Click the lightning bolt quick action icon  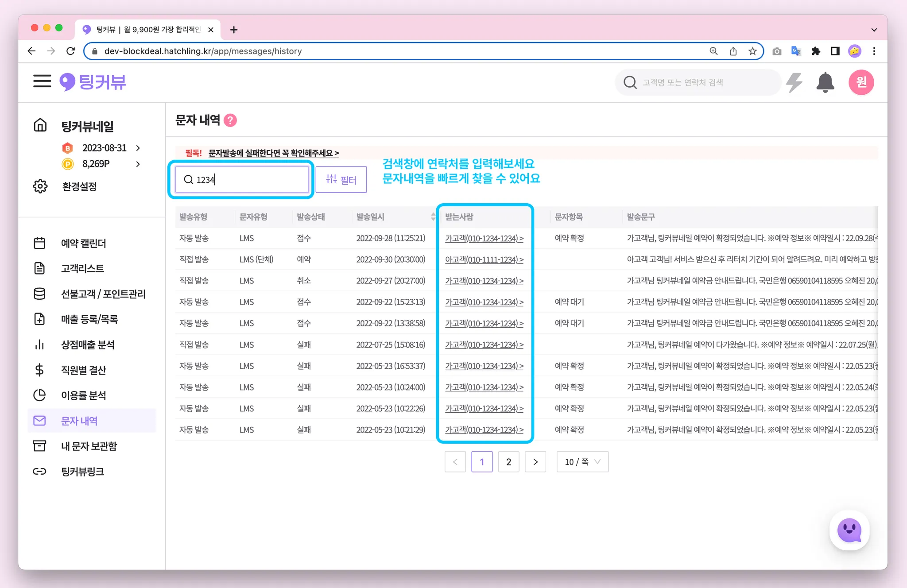tap(794, 82)
